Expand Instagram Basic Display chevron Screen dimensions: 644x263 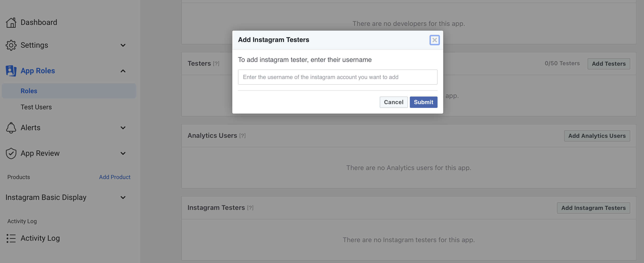tap(123, 198)
